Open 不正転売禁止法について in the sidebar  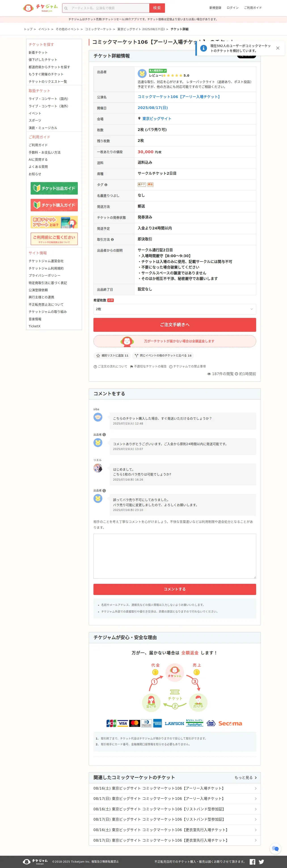(x=46, y=305)
